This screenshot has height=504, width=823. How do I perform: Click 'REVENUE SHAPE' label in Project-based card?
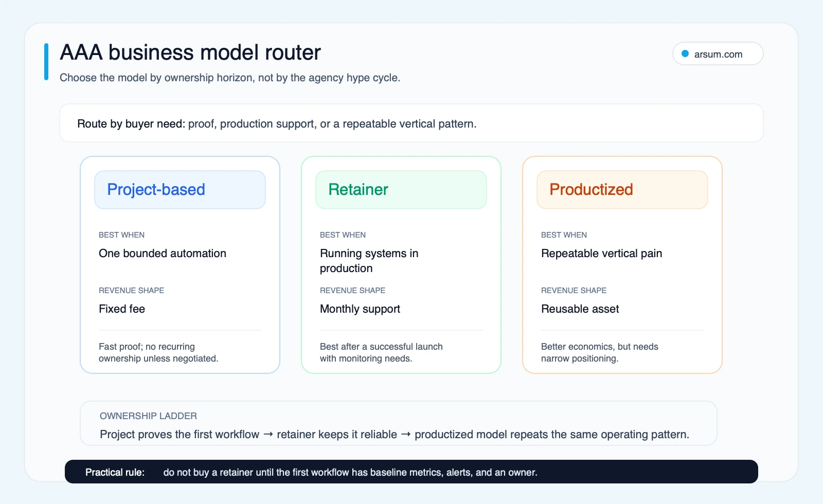[x=131, y=291]
